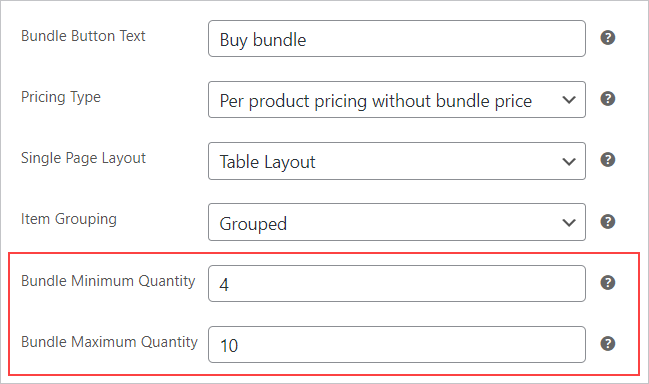
Task: Focus the Bundle Minimum Quantity field showing 4
Action: 397,283
